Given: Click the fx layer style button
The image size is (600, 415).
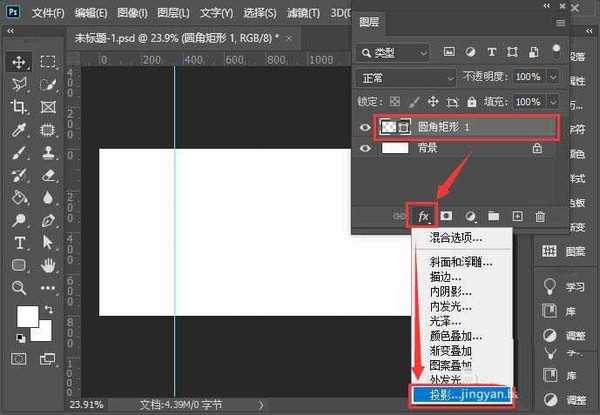Looking at the screenshot, I should (x=423, y=215).
